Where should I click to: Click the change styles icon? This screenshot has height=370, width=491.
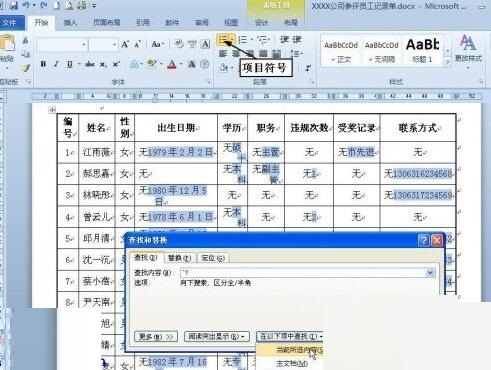click(468, 49)
